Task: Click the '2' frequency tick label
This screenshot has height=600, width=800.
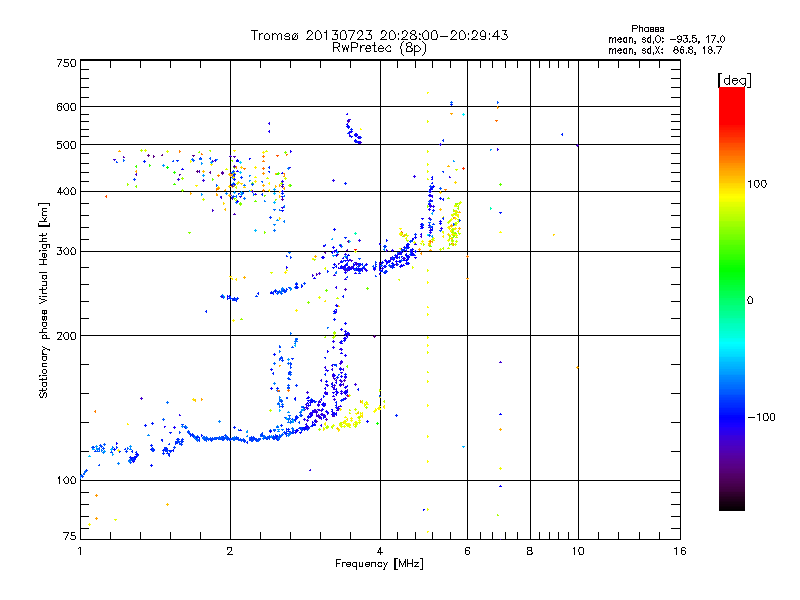Action: click(230, 551)
